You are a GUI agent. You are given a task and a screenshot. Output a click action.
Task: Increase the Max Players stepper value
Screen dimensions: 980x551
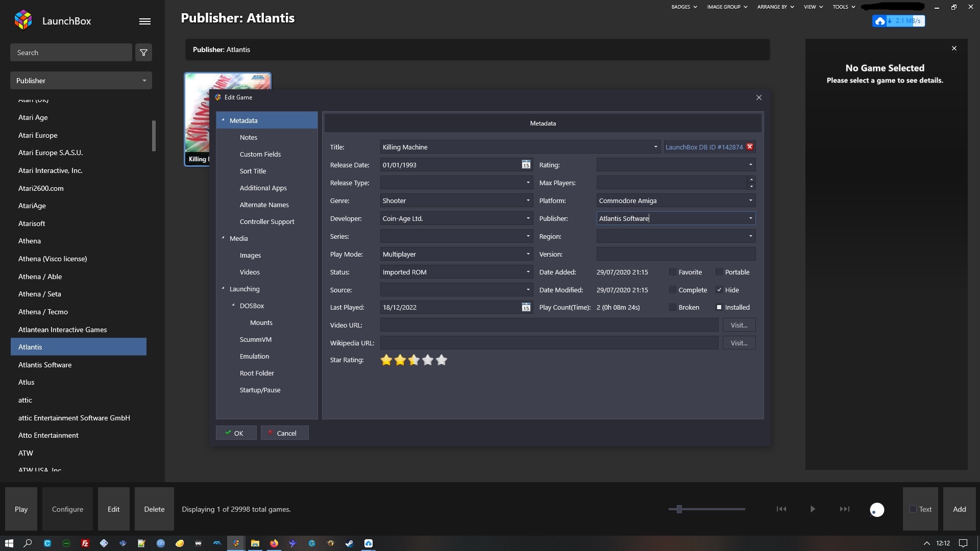[751, 180]
